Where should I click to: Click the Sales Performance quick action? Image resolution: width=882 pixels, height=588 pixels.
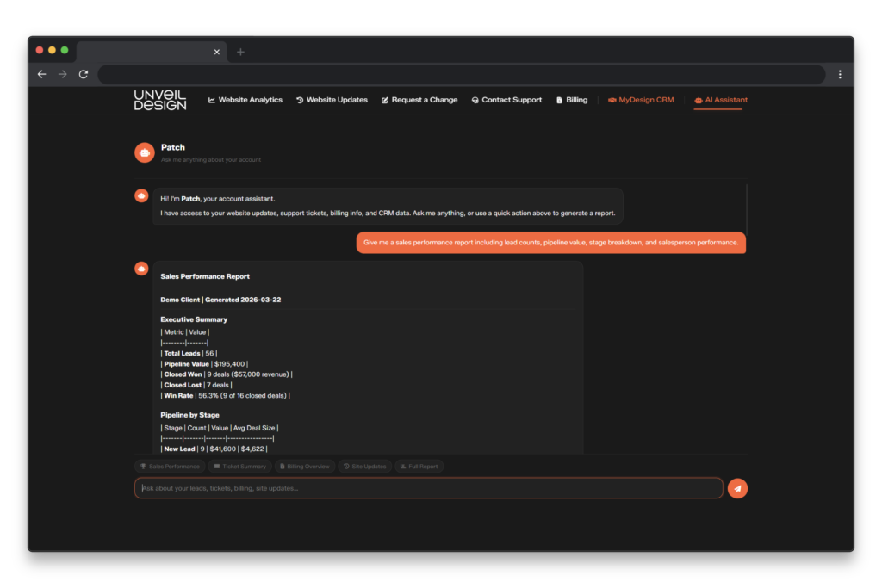click(x=170, y=467)
